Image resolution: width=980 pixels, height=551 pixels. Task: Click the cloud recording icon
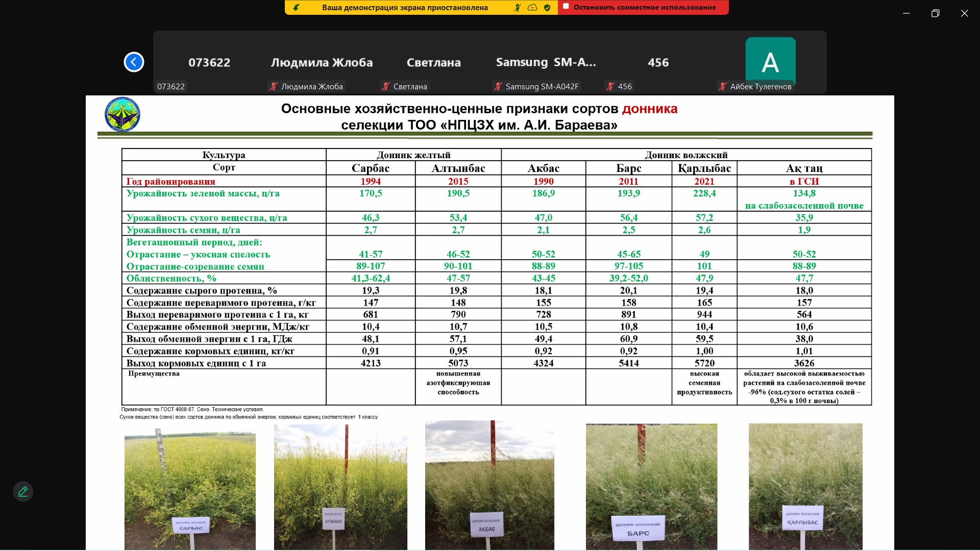point(532,8)
